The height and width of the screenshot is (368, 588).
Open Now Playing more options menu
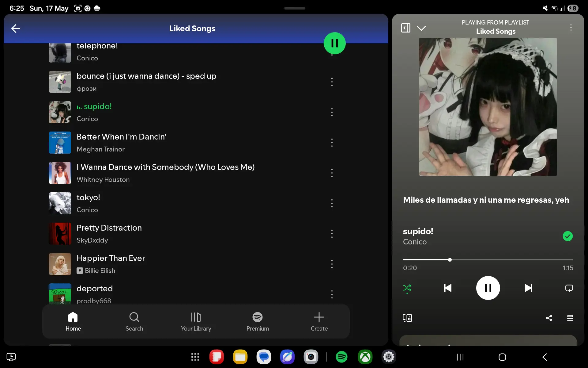[x=571, y=28]
